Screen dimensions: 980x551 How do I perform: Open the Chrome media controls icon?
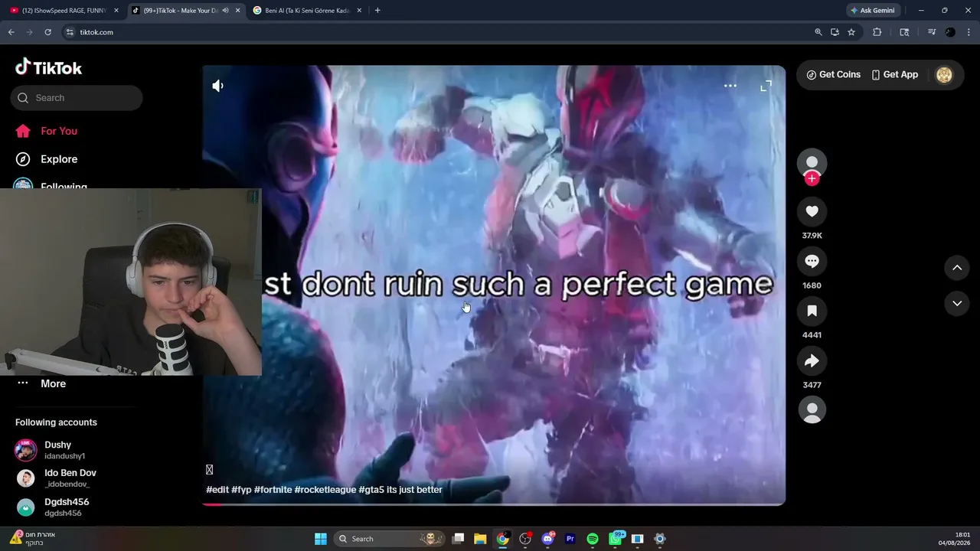click(932, 32)
